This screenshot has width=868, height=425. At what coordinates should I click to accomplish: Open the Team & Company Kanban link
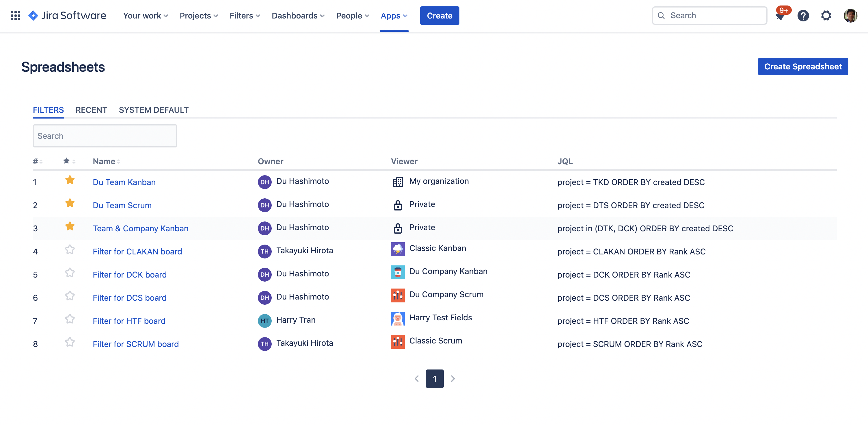click(x=141, y=228)
